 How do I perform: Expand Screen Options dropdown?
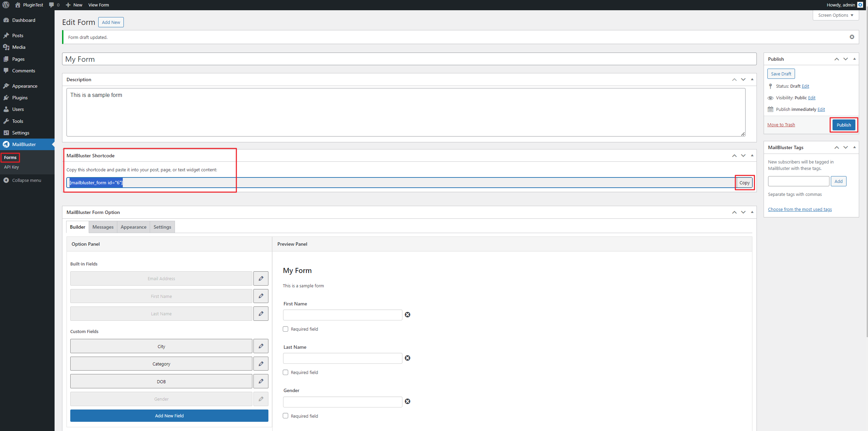coord(835,15)
